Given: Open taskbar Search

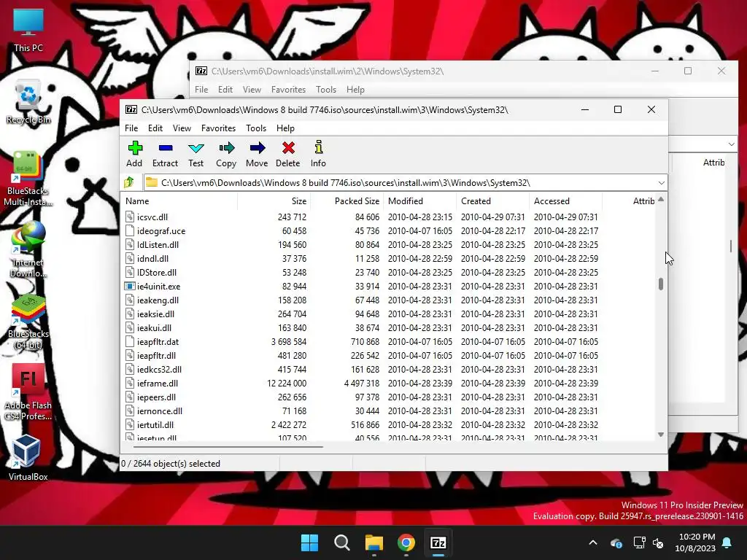Looking at the screenshot, I should [x=341, y=542].
